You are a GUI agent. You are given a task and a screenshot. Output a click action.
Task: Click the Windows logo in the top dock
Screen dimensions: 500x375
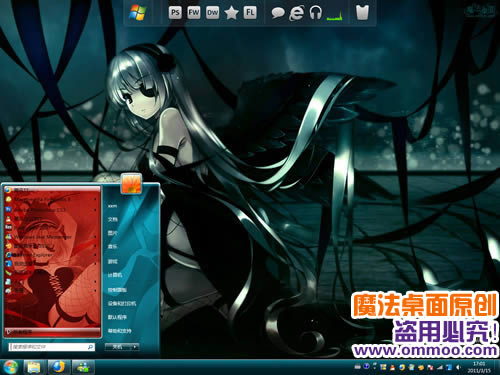tap(138, 13)
